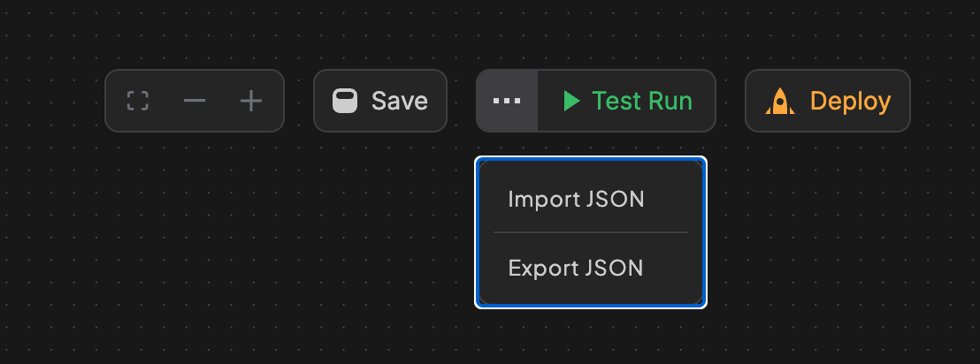Image resolution: width=980 pixels, height=364 pixels.
Task: Click the canvas right of the Deploy button
Action: [945, 101]
